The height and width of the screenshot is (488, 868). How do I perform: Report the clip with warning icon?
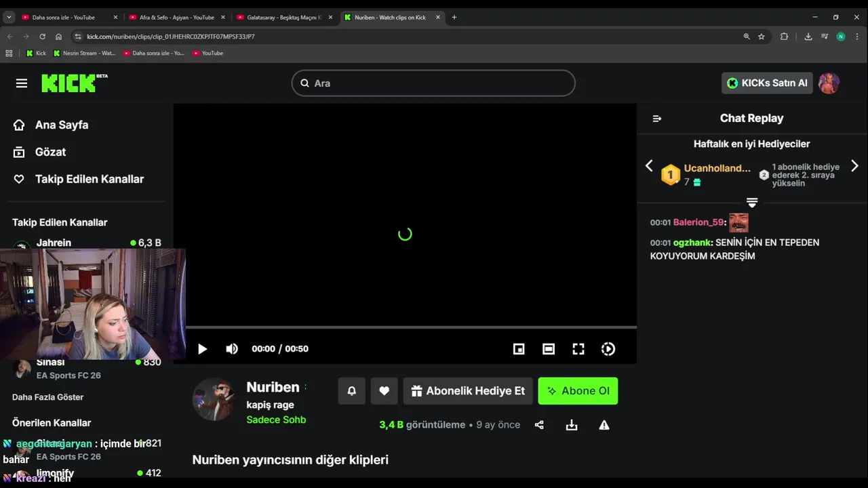[604, 425]
